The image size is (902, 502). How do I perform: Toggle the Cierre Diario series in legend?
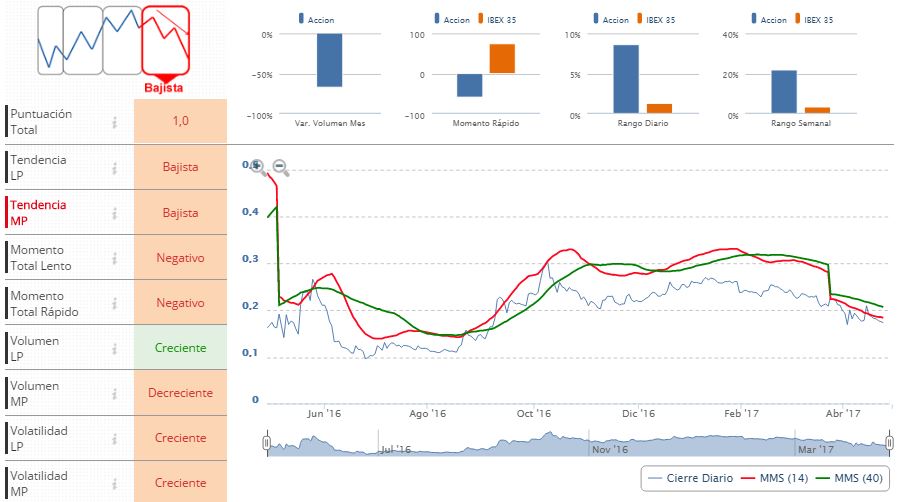[x=690, y=478]
